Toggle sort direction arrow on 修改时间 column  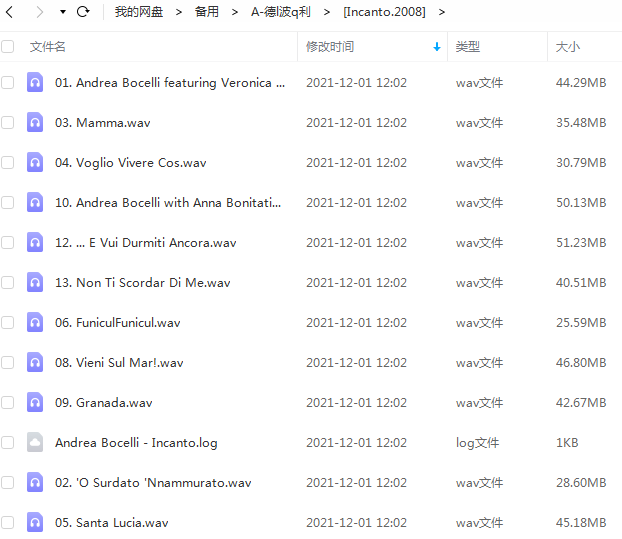pyautogui.click(x=437, y=47)
